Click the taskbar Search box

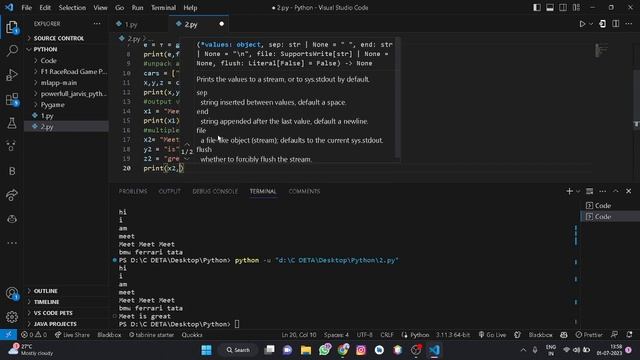tap(238, 350)
